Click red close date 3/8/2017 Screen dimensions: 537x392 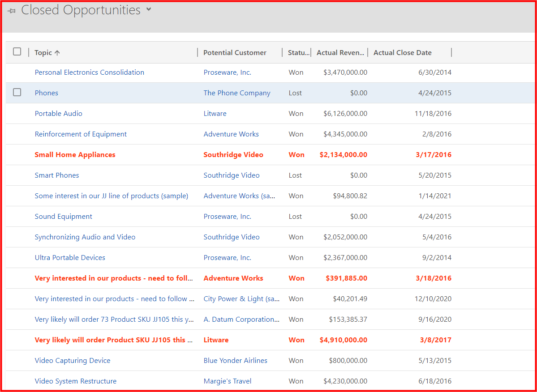[436, 340]
